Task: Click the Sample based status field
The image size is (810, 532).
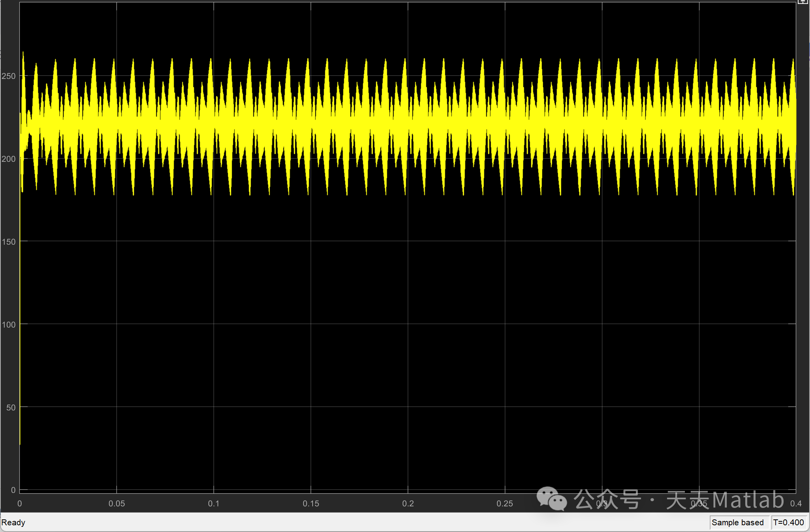Action: [x=737, y=523]
